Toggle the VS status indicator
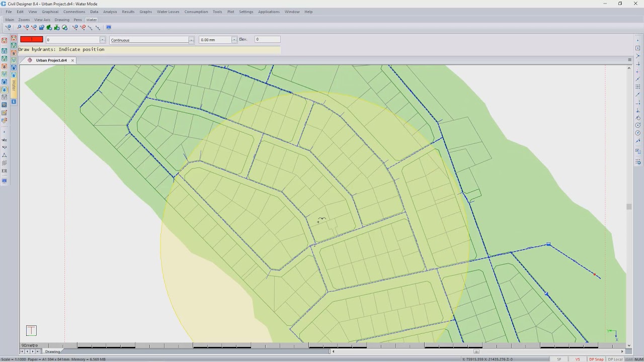 [x=578, y=359]
